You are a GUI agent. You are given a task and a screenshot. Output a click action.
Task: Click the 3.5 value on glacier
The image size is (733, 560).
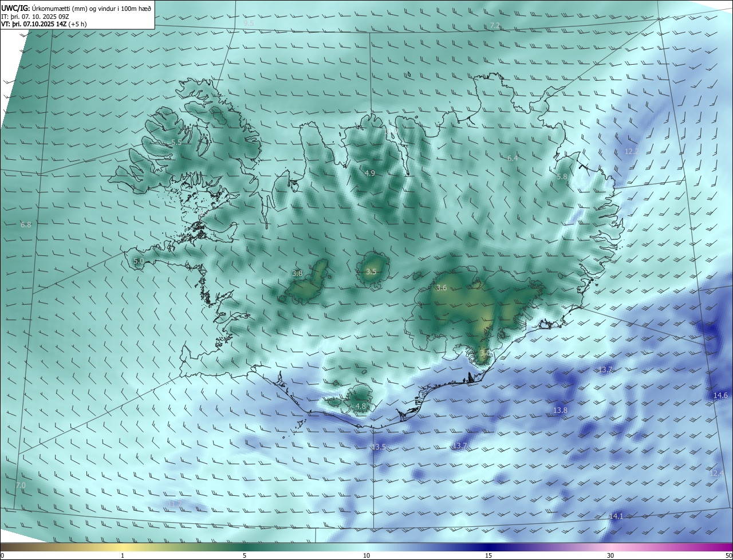(x=371, y=271)
